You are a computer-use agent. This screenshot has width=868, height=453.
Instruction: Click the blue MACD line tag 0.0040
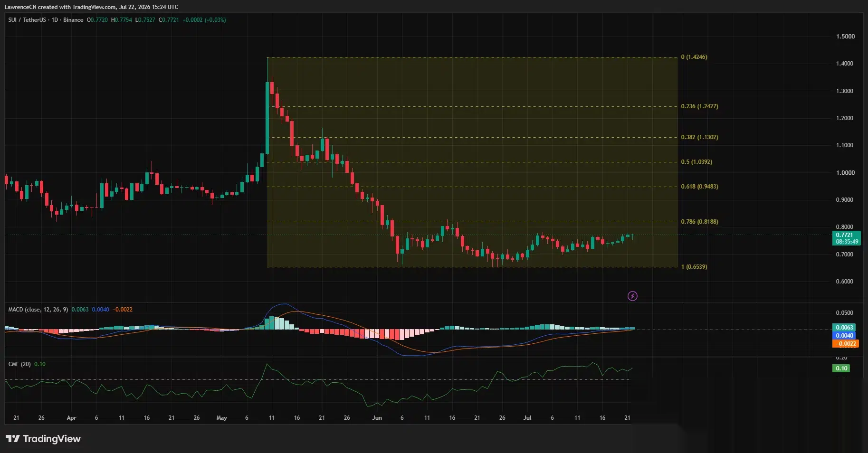(844, 336)
